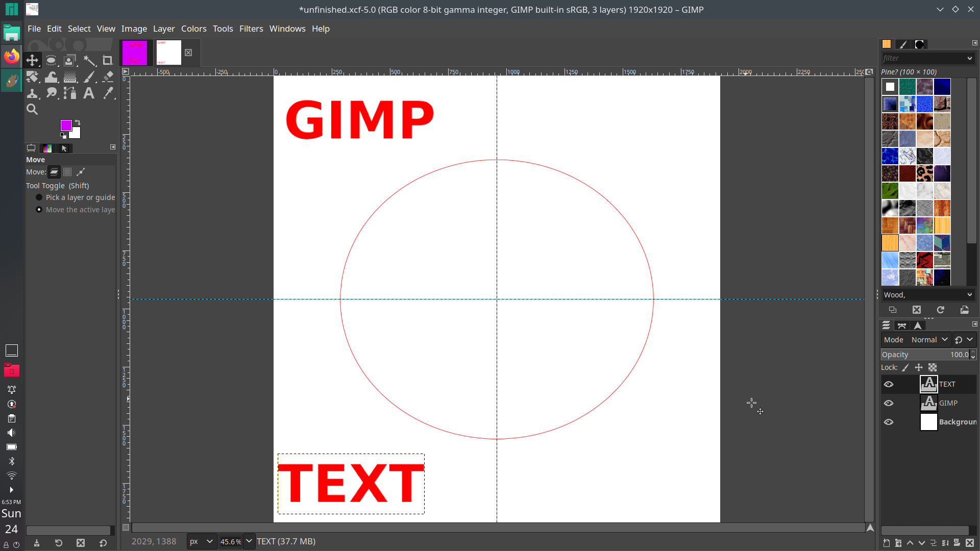Open the patterns dock tab menu
Viewport: 980px width, 551px height.
click(x=974, y=43)
